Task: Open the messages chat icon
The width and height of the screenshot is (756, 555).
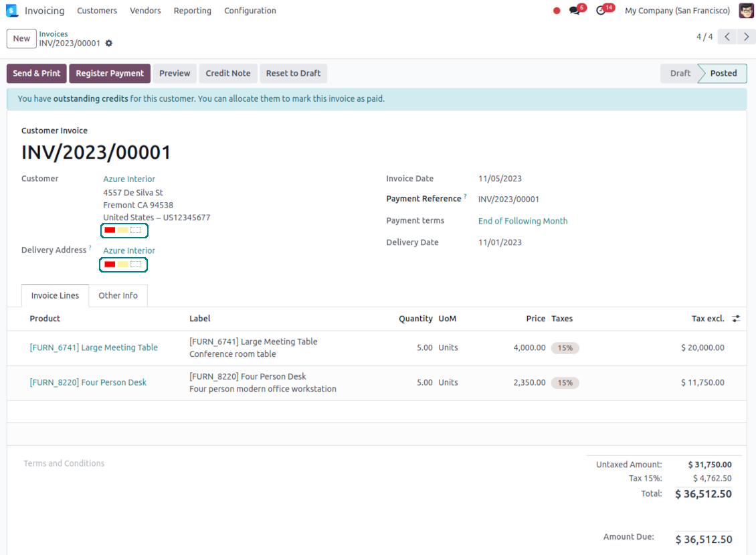Action: pyautogui.click(x=574, y=11)
